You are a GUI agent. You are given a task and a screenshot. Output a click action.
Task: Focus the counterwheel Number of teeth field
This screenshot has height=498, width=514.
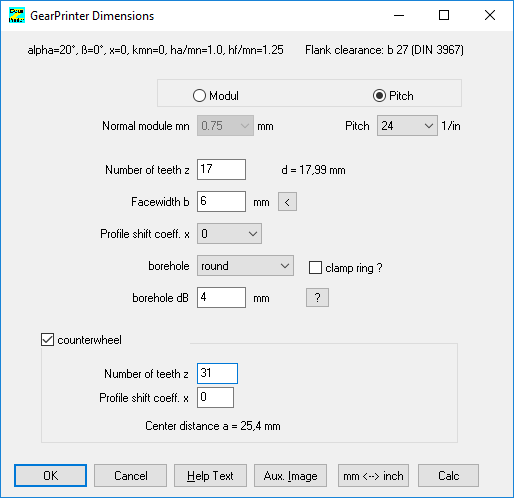click(x=217, y=373)
